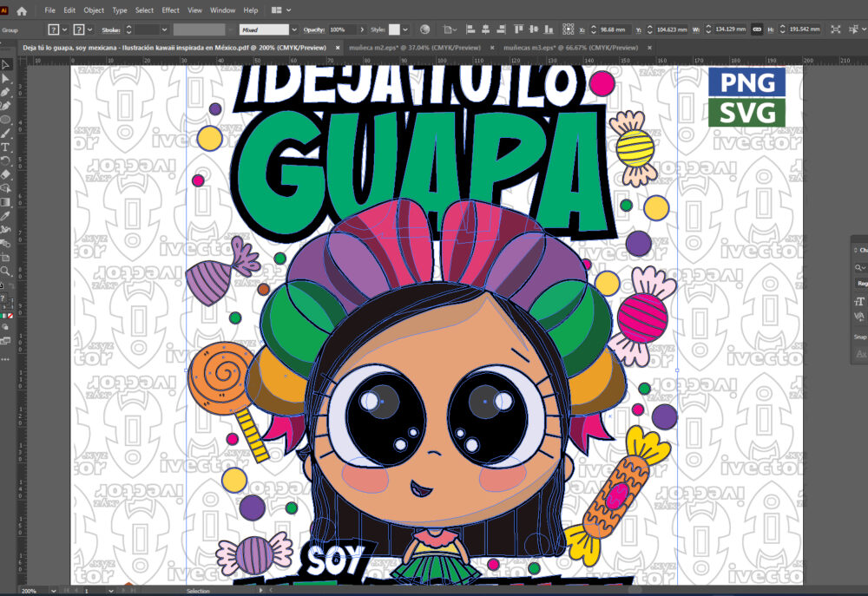Select the Eyedropper tool
This screenshot has width=868, height=596.
[5, 216]
